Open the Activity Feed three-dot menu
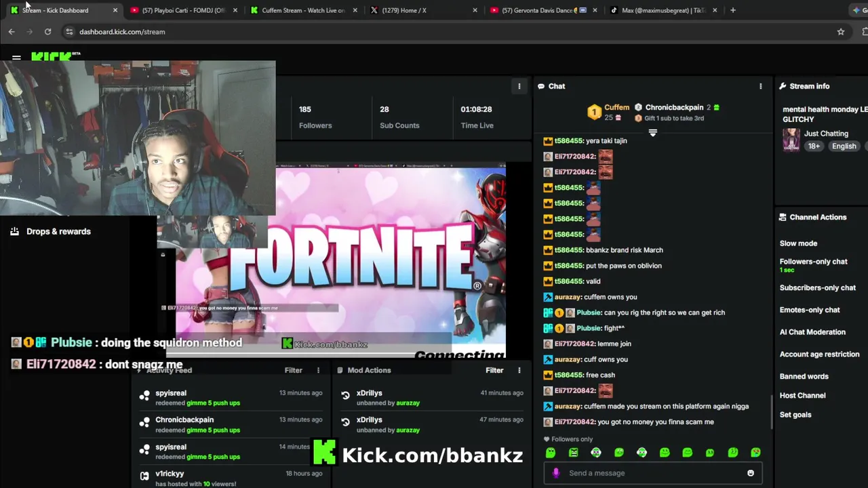The image size is (868, 488). pos(318,370)
